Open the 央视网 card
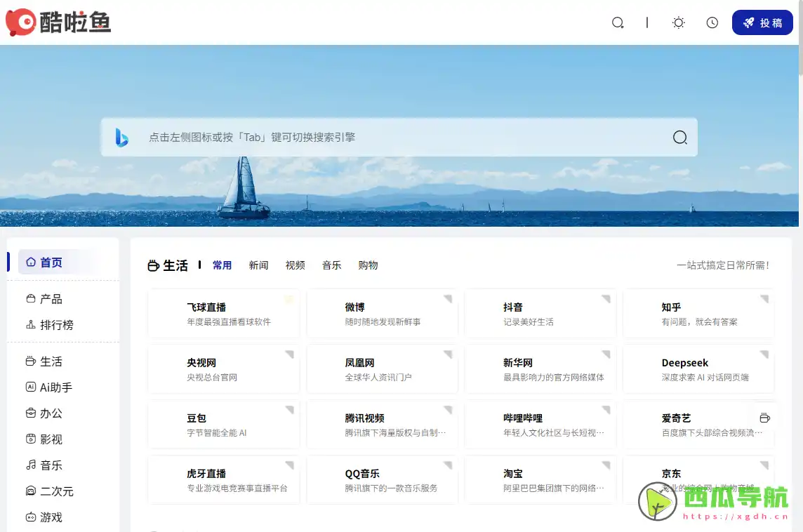Screen dimensions: 803x532 point(224,369)
